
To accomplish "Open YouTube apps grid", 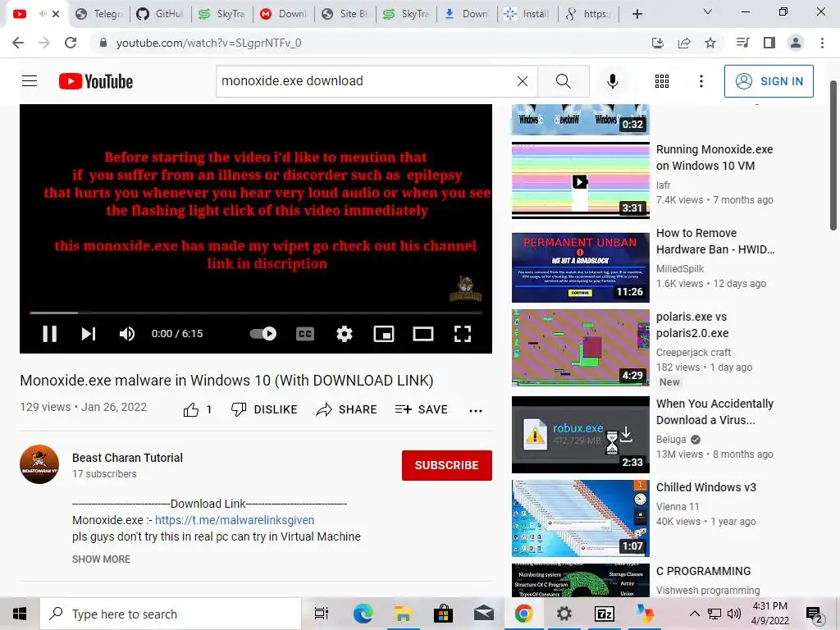I will [662, 81].
